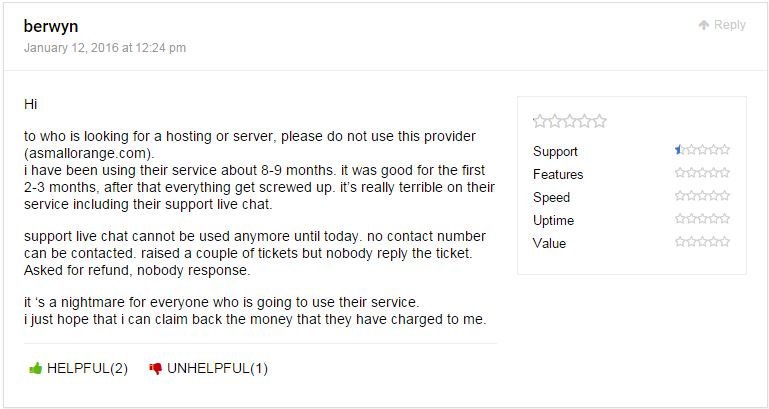Click the Value rating stars
769x409 pixels.
[702, 242]
